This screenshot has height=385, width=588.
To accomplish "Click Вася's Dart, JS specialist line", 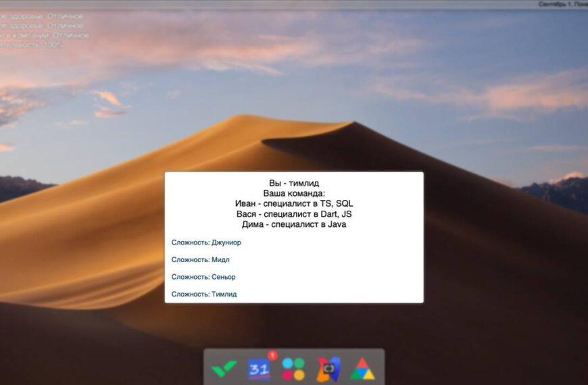I will [294, 213].
